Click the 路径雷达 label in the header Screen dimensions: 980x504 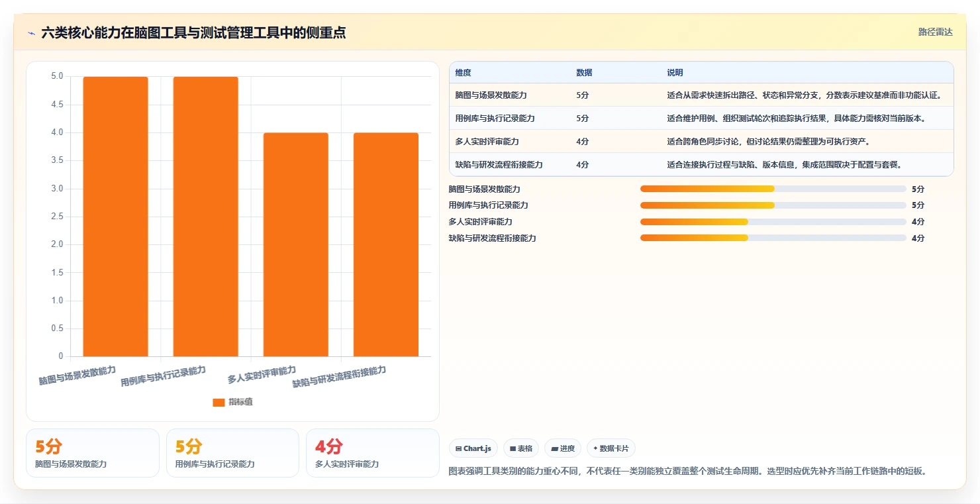click(x=936, y=32)
